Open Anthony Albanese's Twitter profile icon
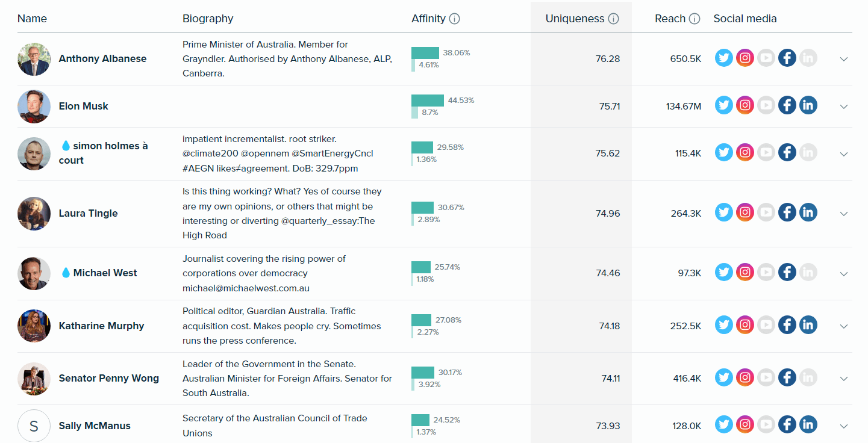This screenshot has height=443, width=868. pos(724,58)
